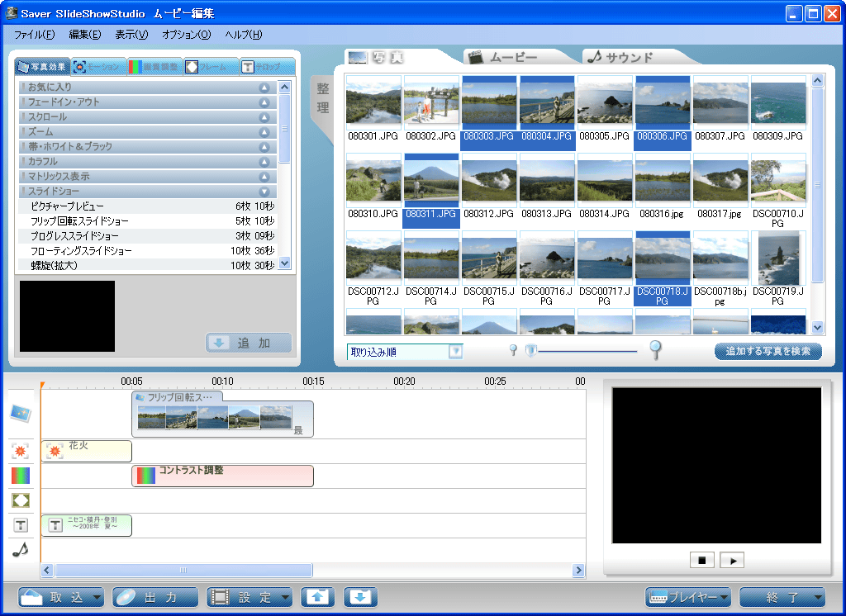Click the sound track music note icon
This screenshot has width=846, height=616.
tap(21, 550)
